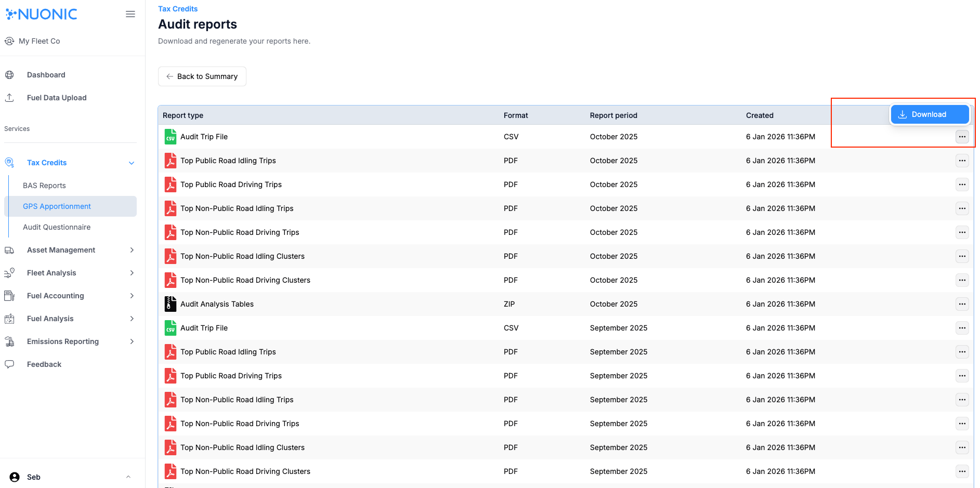Open Fuel Data Upload menu item

coord(57,98)
